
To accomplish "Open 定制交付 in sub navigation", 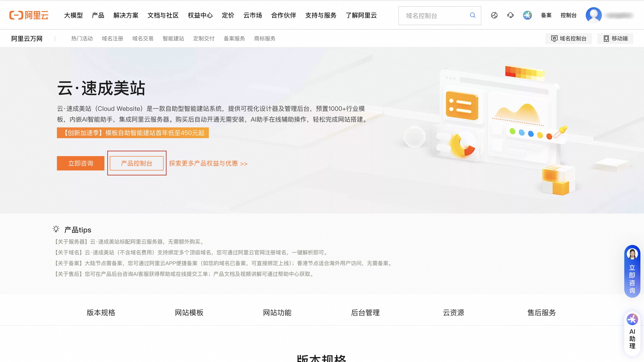I will 204,39.
